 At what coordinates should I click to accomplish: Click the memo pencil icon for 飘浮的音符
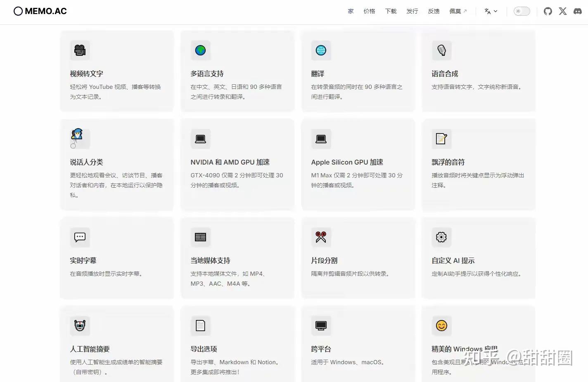(x=441, y=139)
